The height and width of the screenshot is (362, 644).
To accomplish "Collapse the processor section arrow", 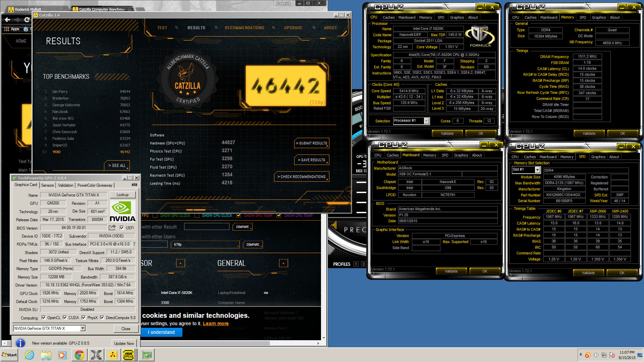I will [x=180, y=263].
